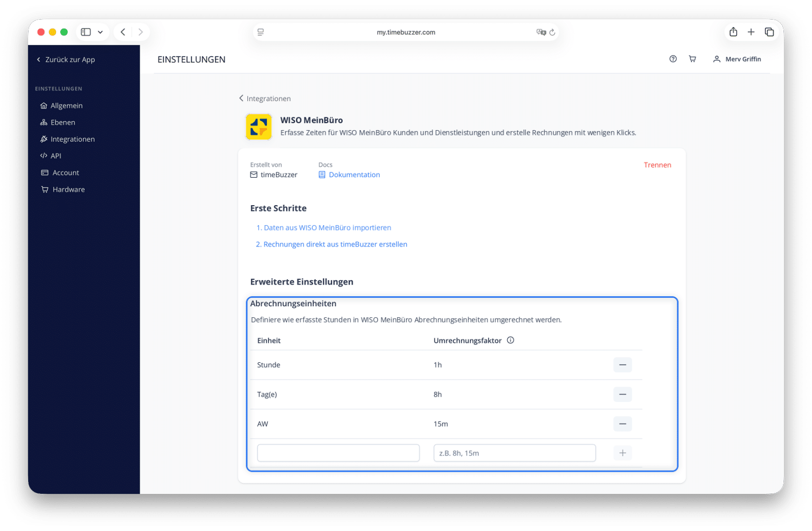Remove the Stunde unit row
The image size is (812, 531).
(x=623, y=365)
